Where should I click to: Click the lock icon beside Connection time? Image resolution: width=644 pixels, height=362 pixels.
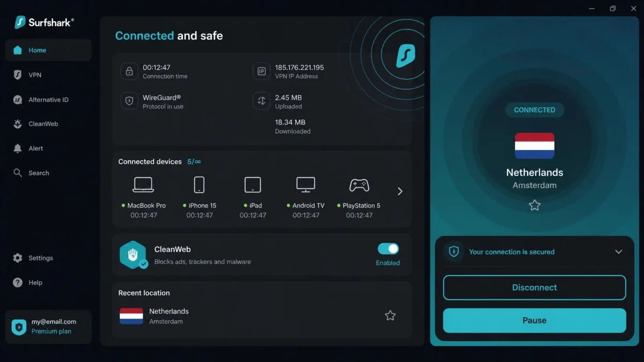coord(129,71)
